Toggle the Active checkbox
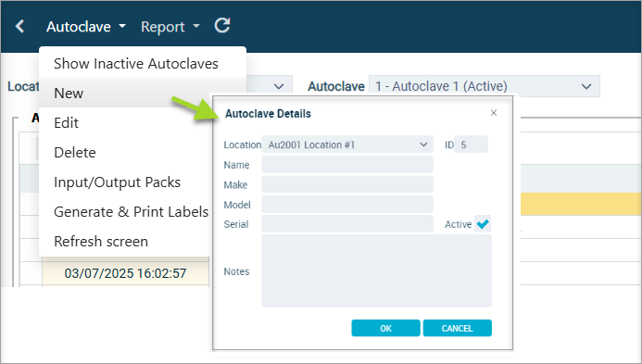 point(483,224)
